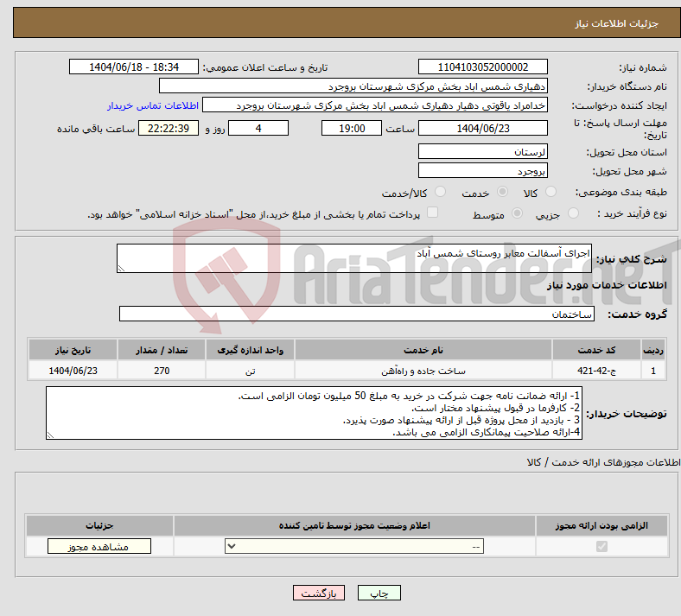
Task: Click جزئیات column header in license table
Action: click(99, 525)
